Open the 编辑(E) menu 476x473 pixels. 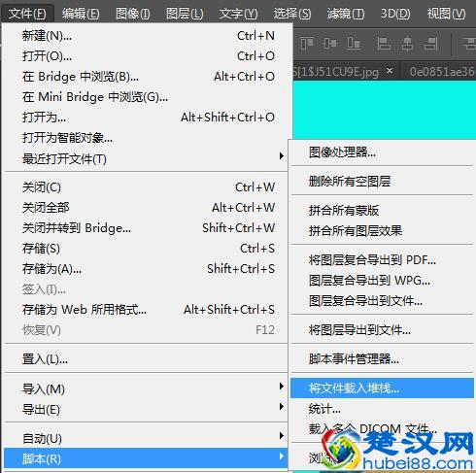click(x=81, y=14)
